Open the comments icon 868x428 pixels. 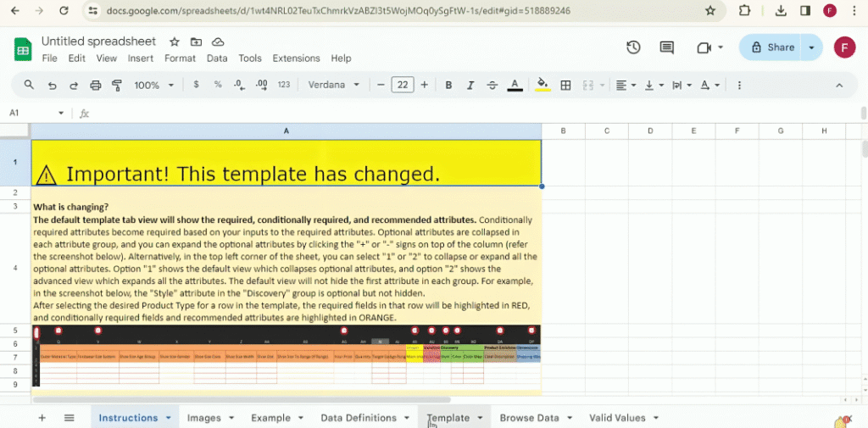click(667, 47)
